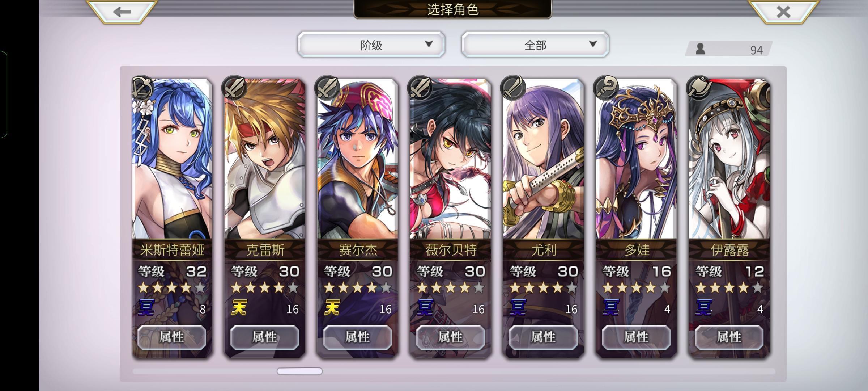Screen dimensions: 868x391
Task: Open 属性 for 米斯特蕾娅
Action: [172, 337]
